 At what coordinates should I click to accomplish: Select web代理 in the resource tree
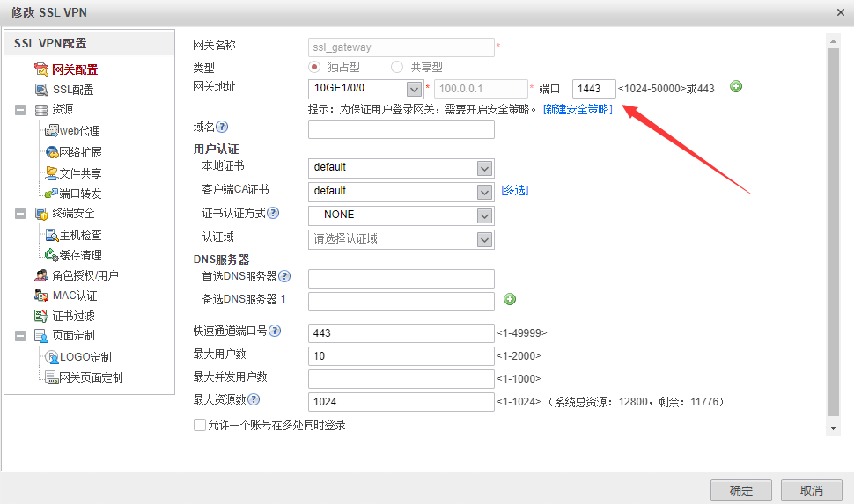(79, 131)
